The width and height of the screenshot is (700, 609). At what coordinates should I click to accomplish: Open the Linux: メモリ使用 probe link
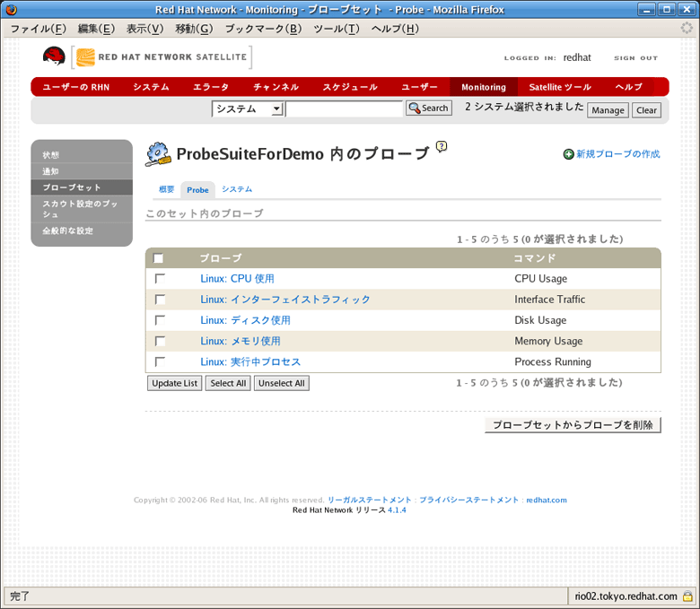(x=241, y=342)
